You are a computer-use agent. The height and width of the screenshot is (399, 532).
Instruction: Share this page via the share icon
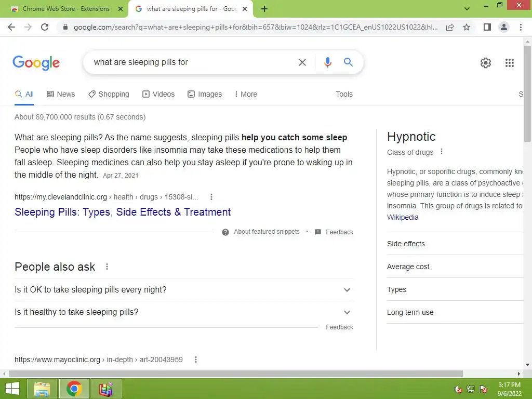(x=450, y=27)
